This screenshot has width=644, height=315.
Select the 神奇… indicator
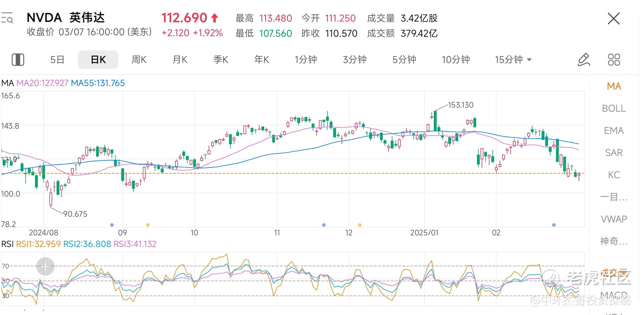click(x=614, y=242)
